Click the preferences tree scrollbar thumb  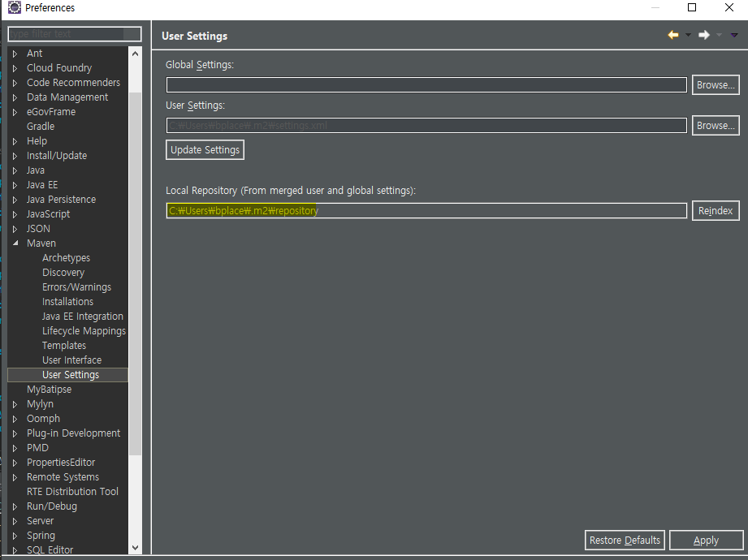135,274
